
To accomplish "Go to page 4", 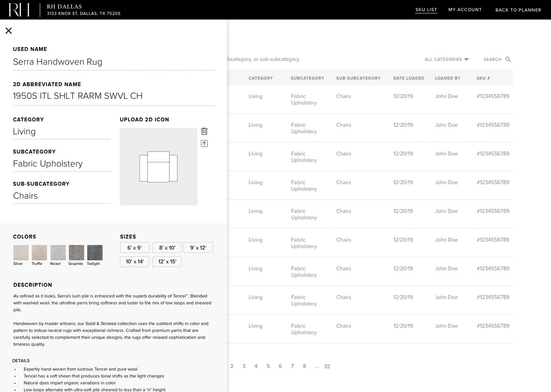I will click(256, 366).
